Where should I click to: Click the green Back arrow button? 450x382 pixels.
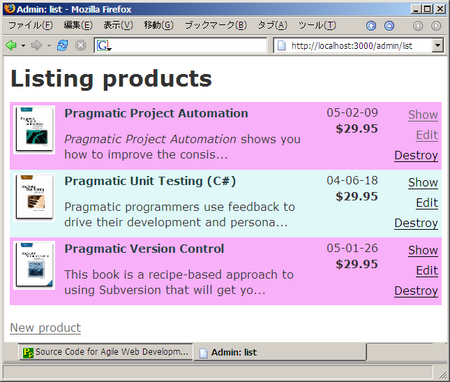11,45
